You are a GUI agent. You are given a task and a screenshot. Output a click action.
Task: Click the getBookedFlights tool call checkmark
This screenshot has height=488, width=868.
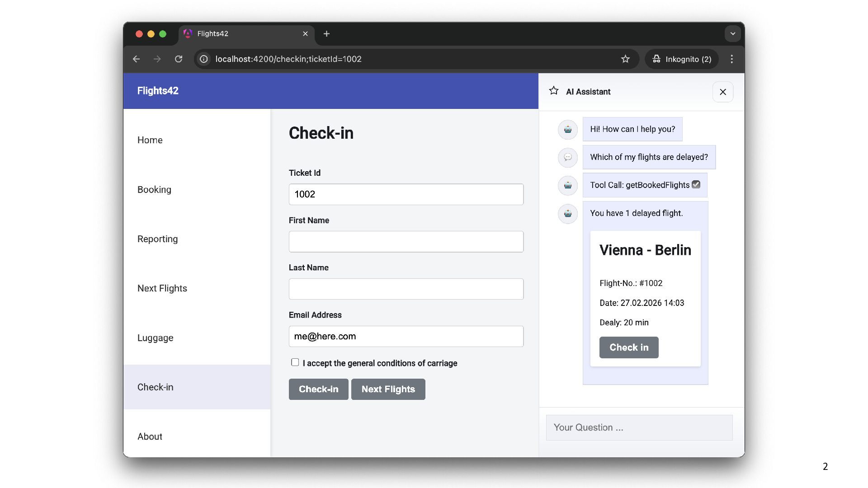tap(696, 184)
